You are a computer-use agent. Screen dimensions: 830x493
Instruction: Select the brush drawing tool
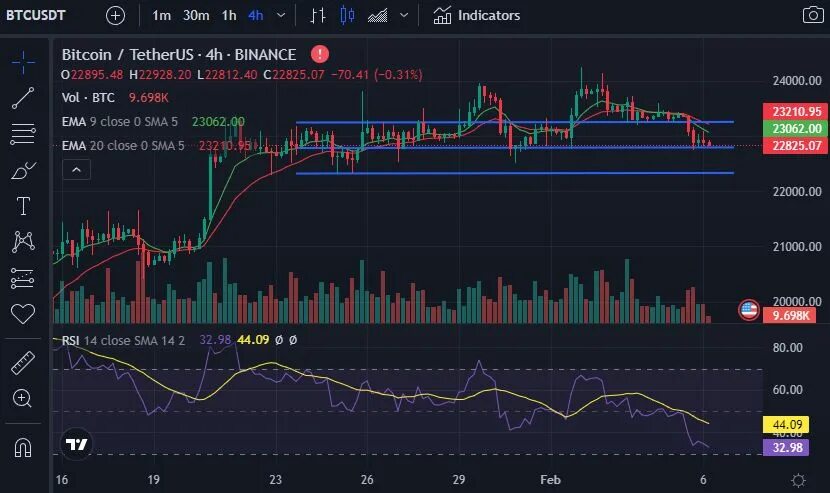[23, 170]
